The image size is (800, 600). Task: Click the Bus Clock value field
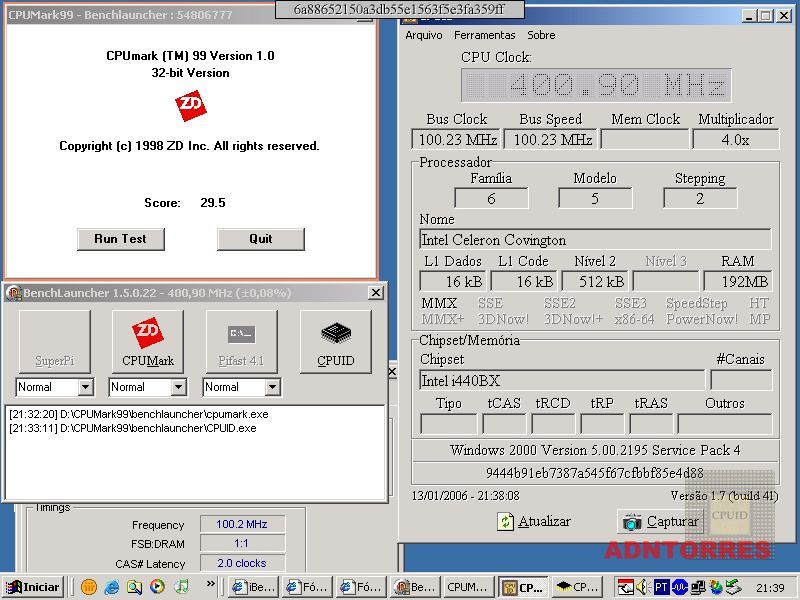pyautogui.click(x=456, y=140)
